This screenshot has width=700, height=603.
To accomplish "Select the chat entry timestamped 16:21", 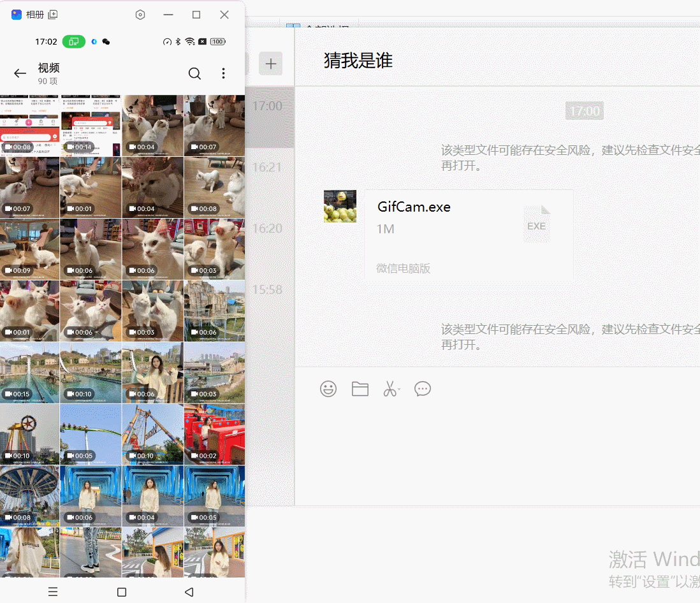I will [270, 178].
